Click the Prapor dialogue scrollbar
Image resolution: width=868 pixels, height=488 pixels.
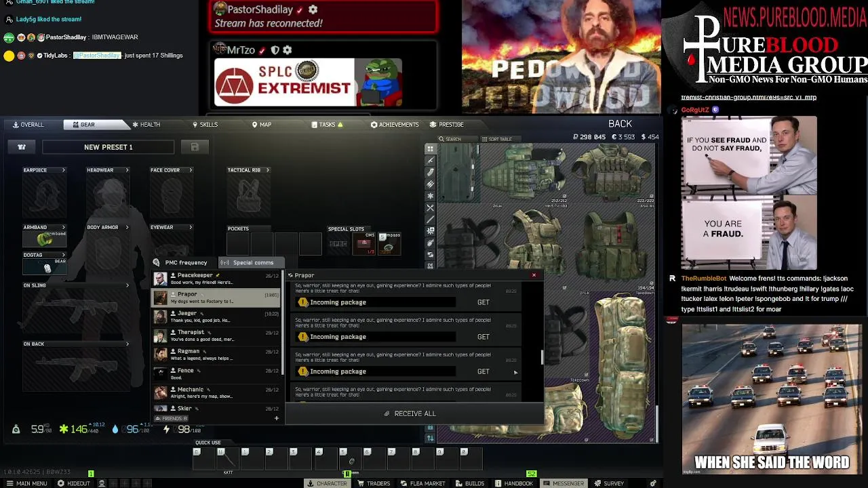pyautogui.click(x=542, y=357)
